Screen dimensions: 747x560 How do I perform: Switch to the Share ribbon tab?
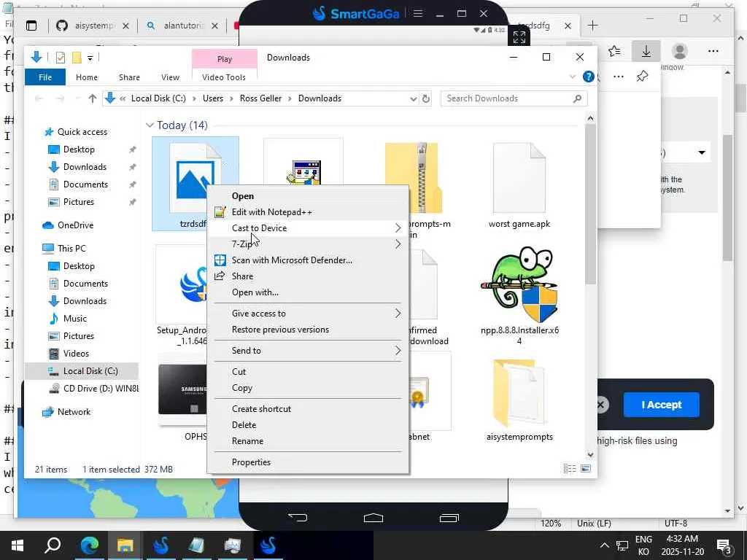(x=130, y=77)
